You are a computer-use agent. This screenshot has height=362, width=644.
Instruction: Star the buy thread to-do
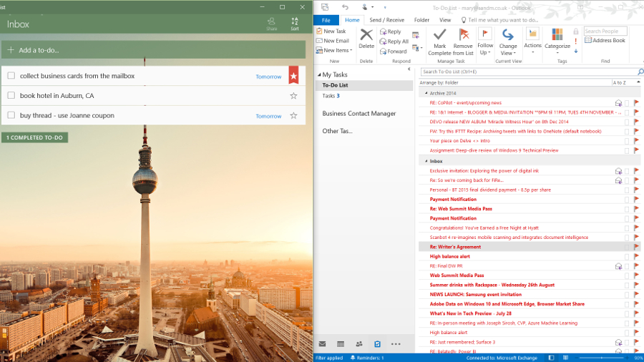coord(293,116)
